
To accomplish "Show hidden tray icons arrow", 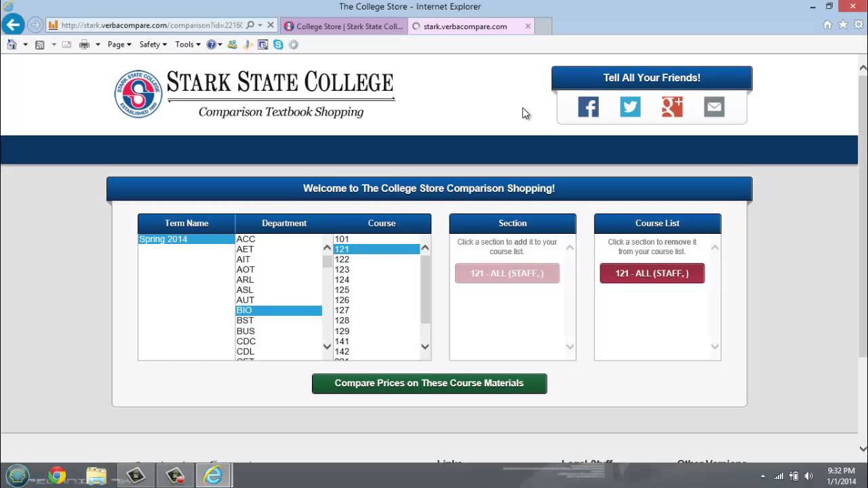I will click(763, 476).
